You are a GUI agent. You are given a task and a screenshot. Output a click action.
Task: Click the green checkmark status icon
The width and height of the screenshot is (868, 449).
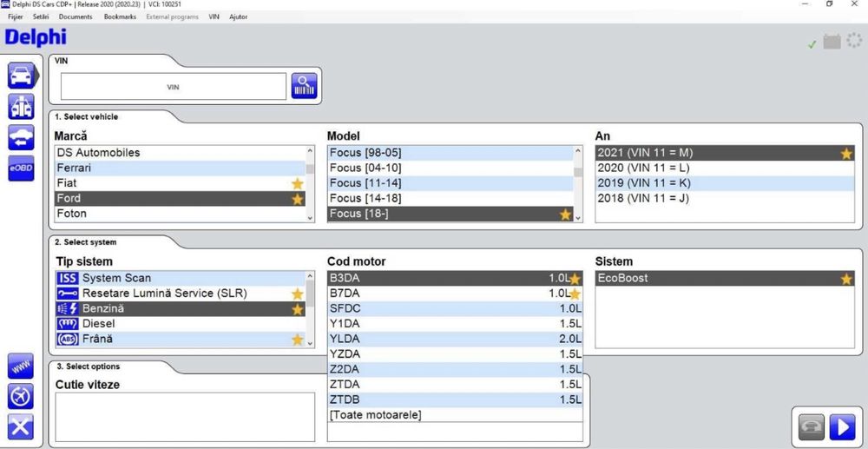(812, 44)
